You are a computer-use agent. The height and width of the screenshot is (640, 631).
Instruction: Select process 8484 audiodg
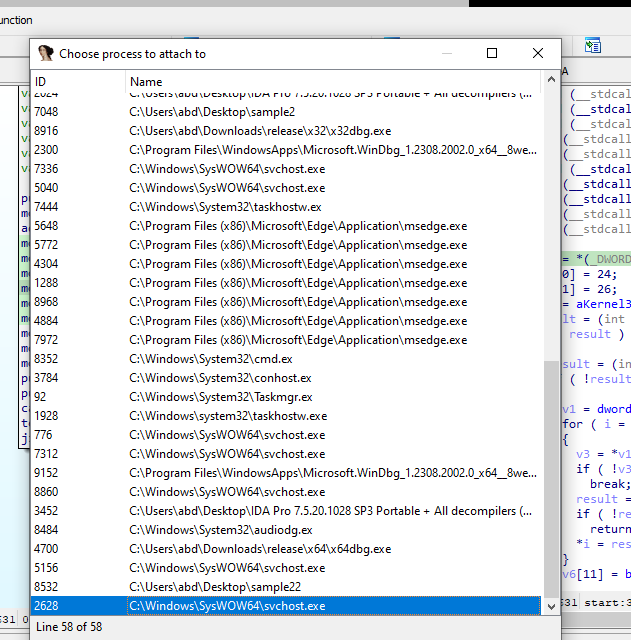tap(286, 529)
